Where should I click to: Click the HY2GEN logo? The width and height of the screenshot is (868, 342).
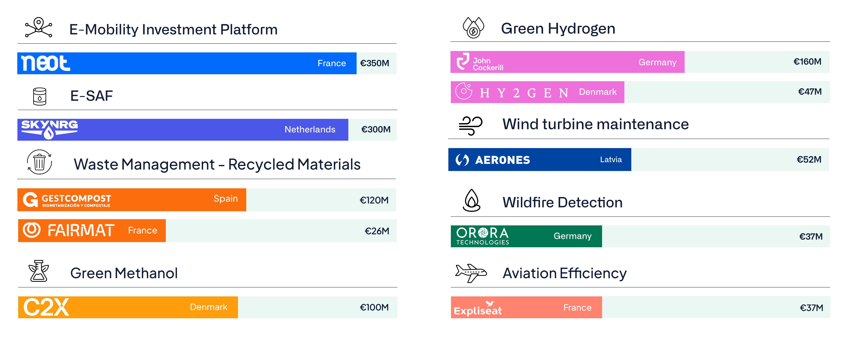click(x=512, y=92)
